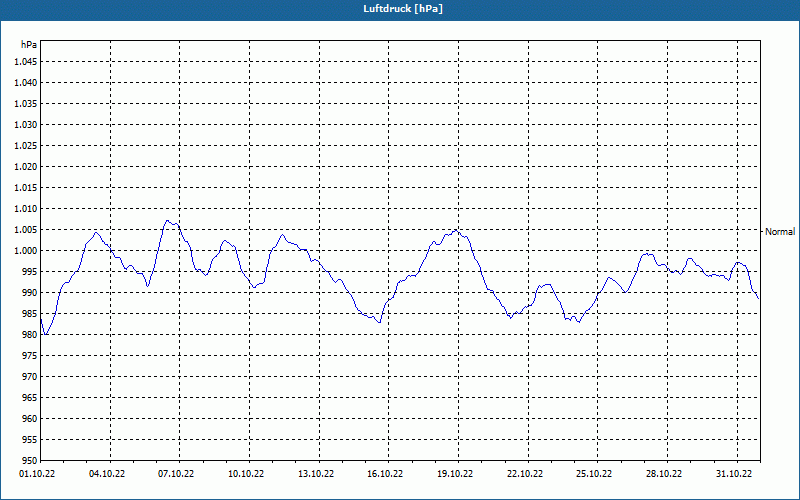800x500 pixels.
Task: Click the 01.10.22 date label
Action: (x=37, y=474)
